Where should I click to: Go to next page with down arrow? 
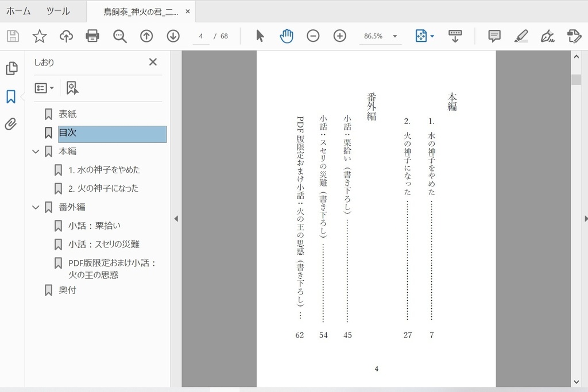(172, 36)
